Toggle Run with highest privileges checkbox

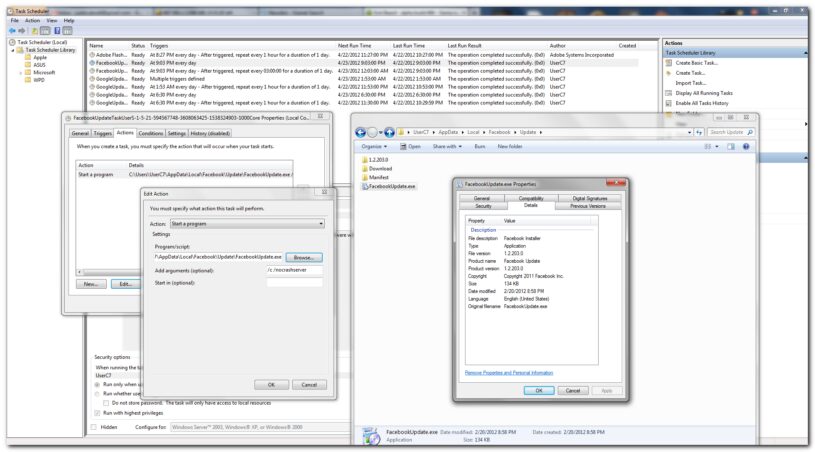97,413
